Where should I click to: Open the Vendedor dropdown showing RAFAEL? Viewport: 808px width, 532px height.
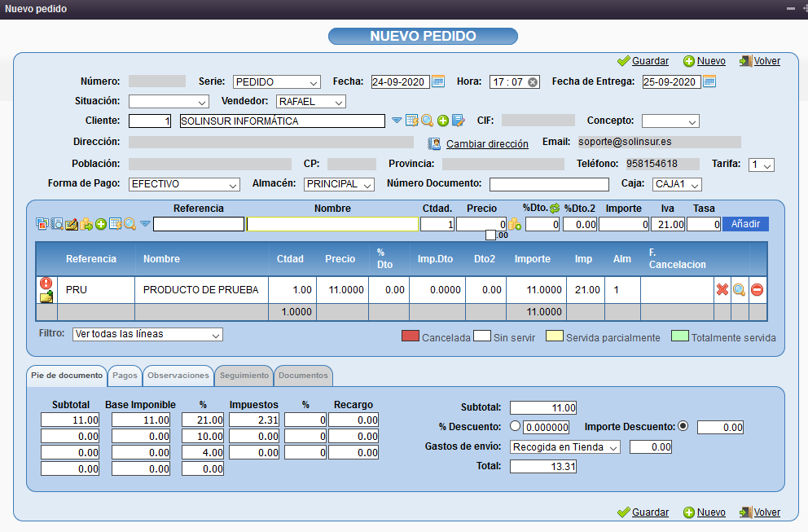point(310,102)
